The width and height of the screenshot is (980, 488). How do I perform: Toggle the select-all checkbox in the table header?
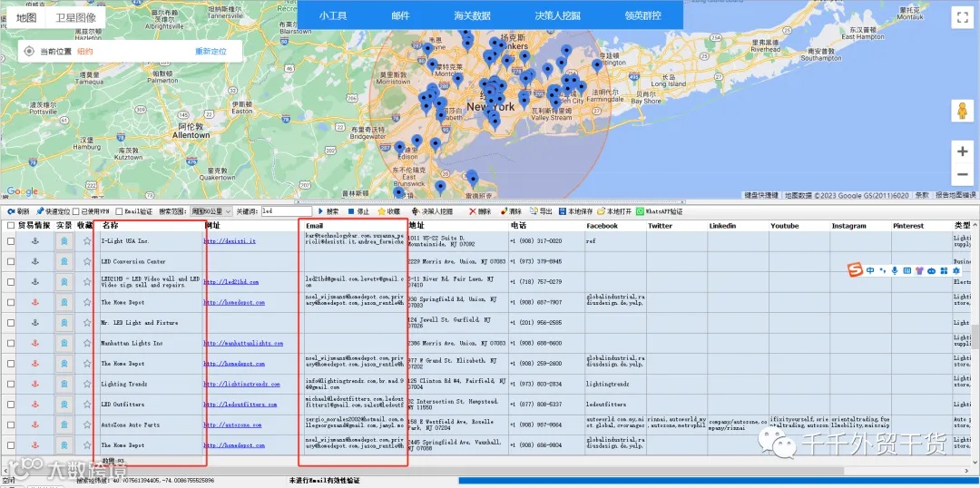(11, 226)
